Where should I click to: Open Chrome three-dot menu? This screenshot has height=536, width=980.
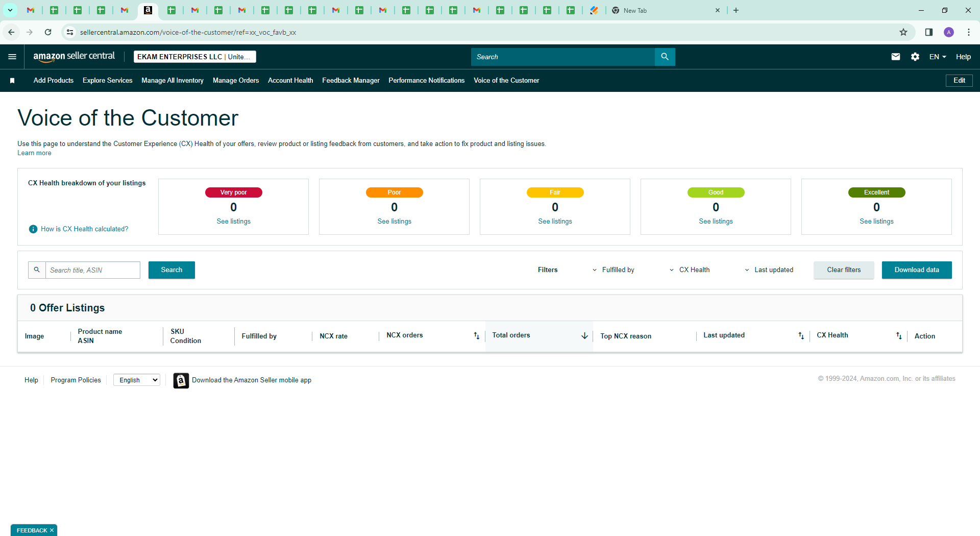(x=969, y=32)
